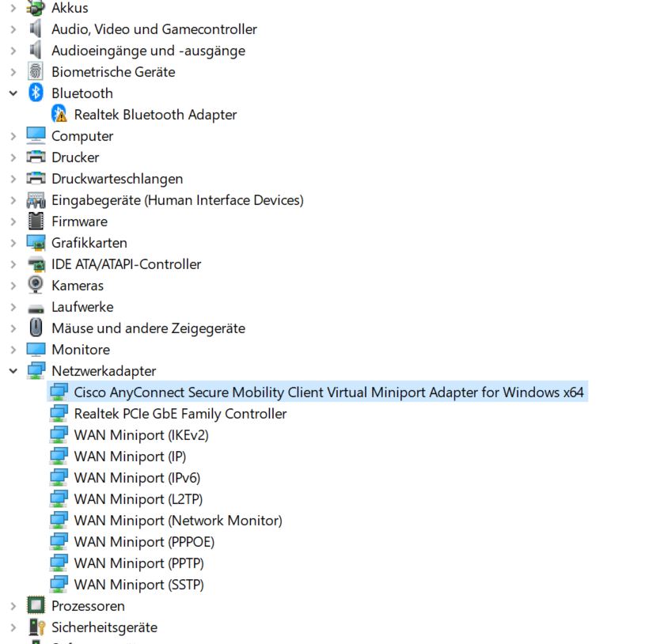
Task: Select the Prozessoren label
Action: coord(88,606)
